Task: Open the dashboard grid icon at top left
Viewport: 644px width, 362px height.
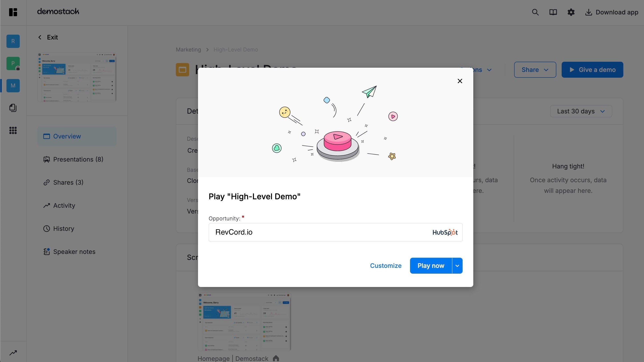Action: pyautogui.click(x=13, y=12)
